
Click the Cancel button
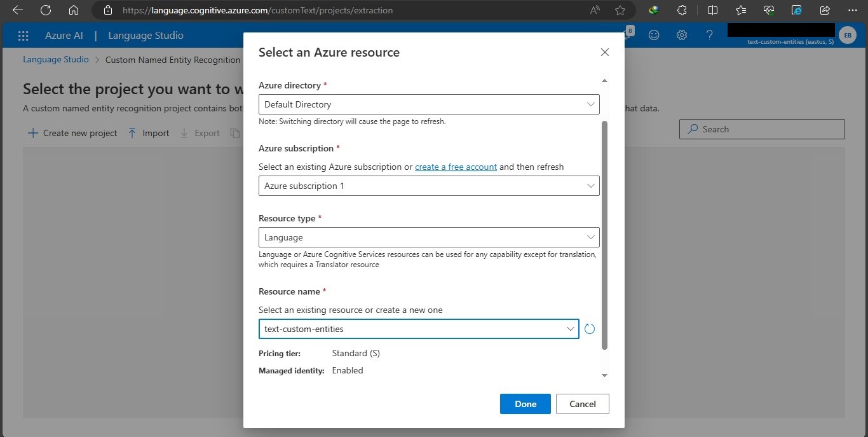click(x=583, y=404)
